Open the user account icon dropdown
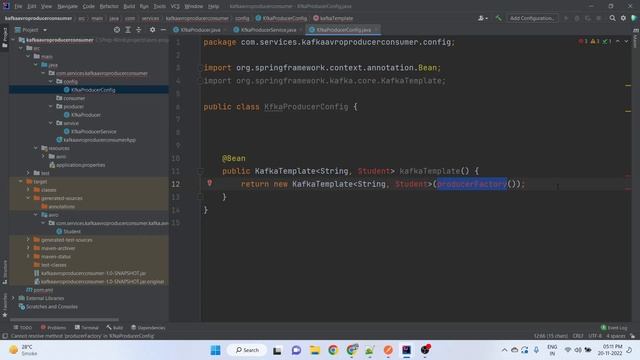Viewport: 640px width, 360px height. (482, 18)
